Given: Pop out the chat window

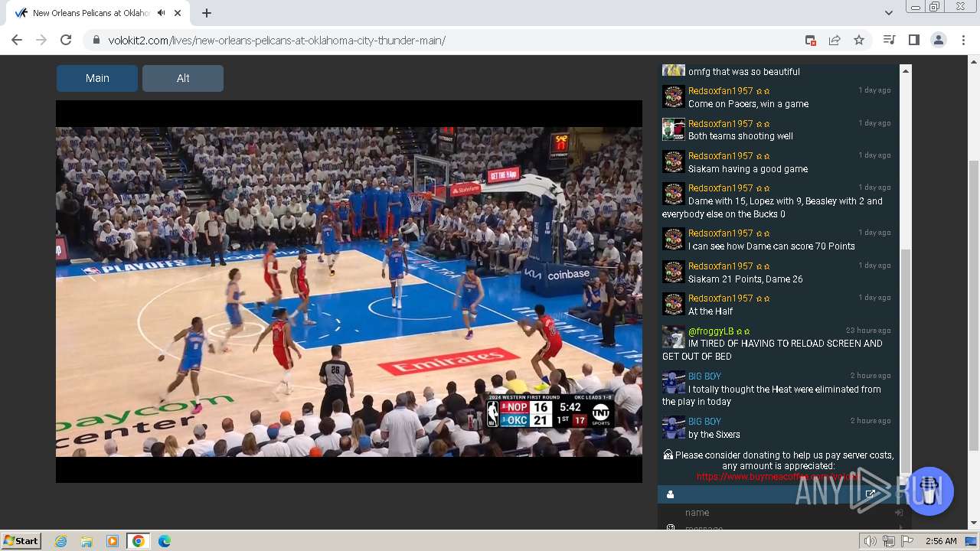Looking at the screenshot, I should tap(870, 494).
